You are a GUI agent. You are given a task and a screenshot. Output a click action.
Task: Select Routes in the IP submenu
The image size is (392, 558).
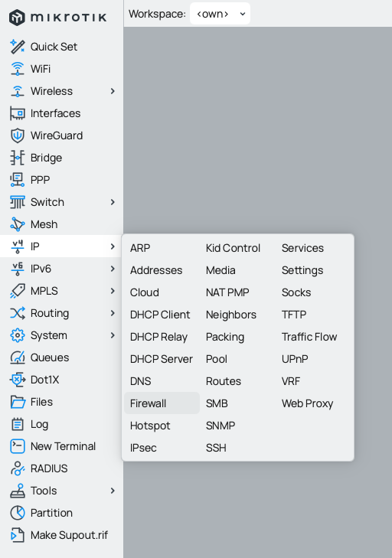pos(224,381)
